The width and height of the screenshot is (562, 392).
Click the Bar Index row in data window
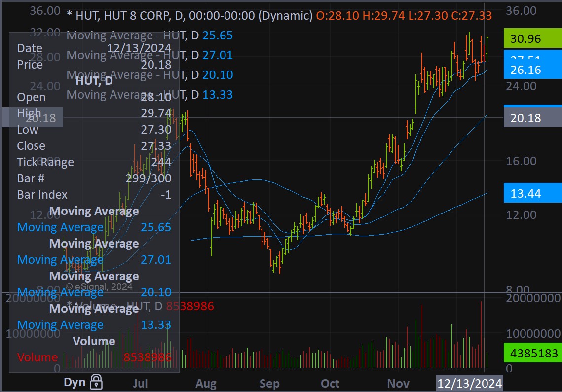(x=94, y=195)
